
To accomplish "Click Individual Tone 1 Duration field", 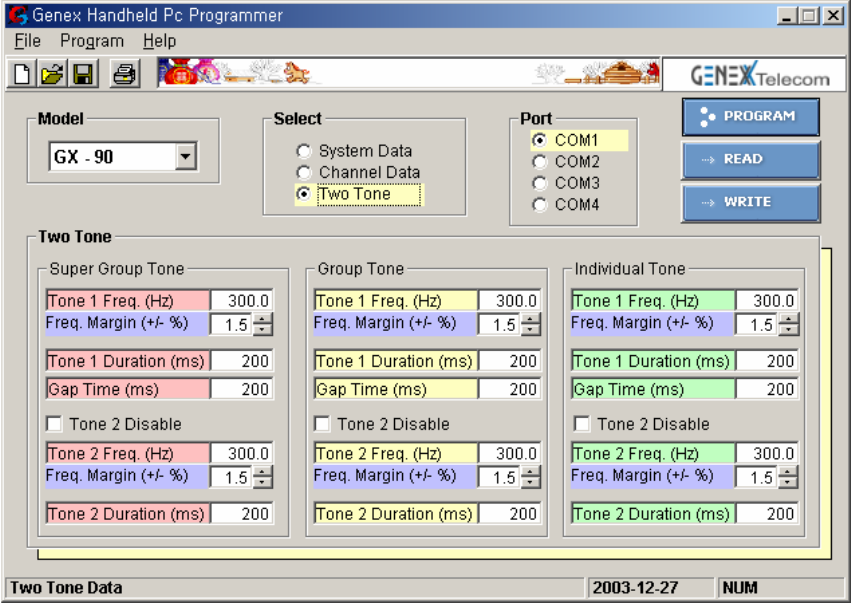I will 767,361.
